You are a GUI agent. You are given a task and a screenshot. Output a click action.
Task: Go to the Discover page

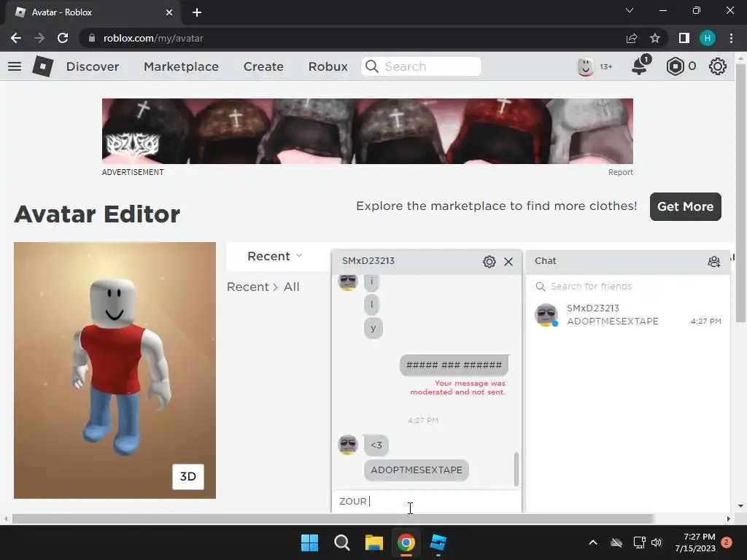pos(93,66)
